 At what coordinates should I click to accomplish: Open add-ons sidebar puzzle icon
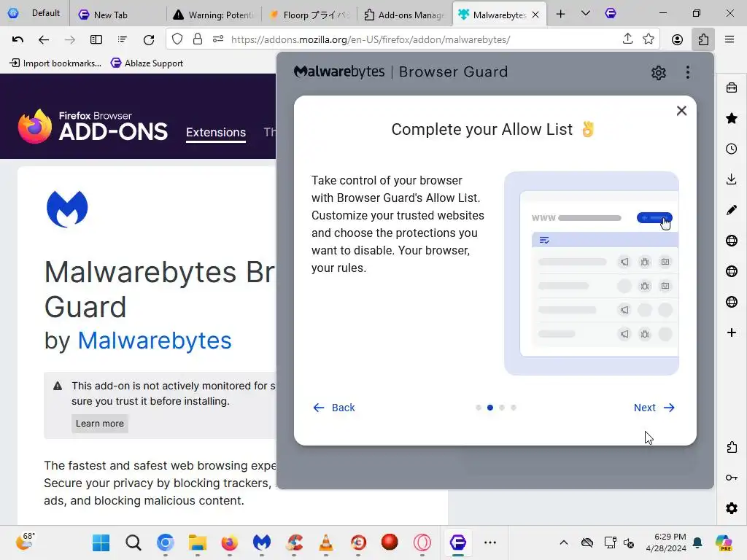(732, 447)
